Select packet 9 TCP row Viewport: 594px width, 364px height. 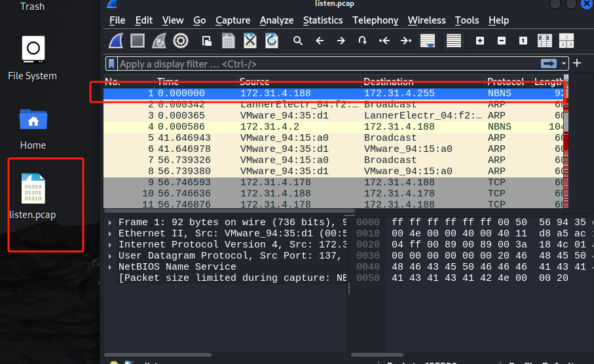334,182
